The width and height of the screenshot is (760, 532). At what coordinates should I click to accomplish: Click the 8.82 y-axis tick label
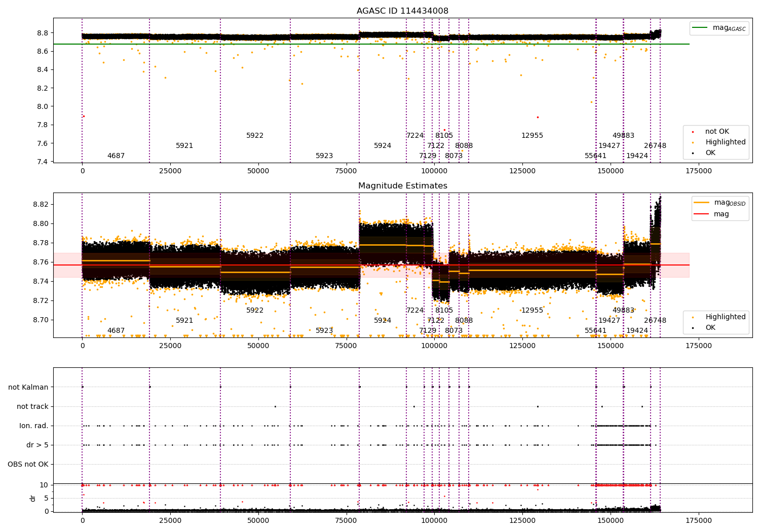coord(41,205)
